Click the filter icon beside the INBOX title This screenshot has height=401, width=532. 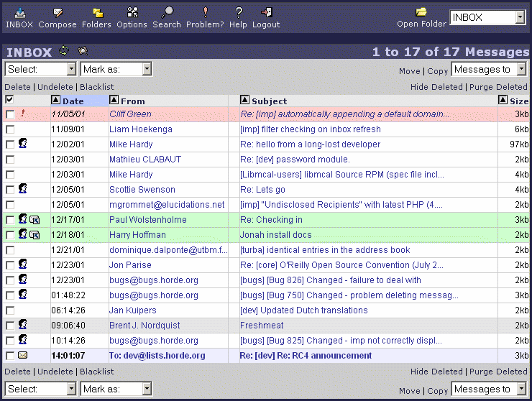click(x=83, y=51)
